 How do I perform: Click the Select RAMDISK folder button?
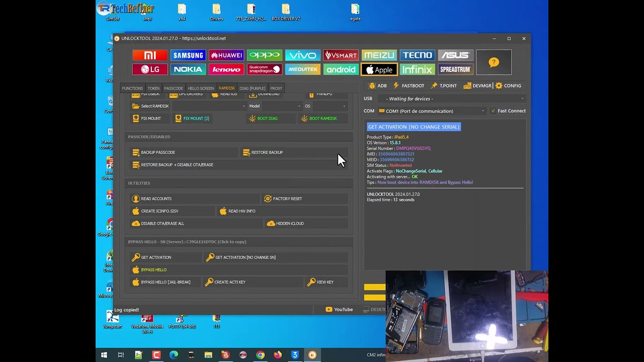[150, 106]
